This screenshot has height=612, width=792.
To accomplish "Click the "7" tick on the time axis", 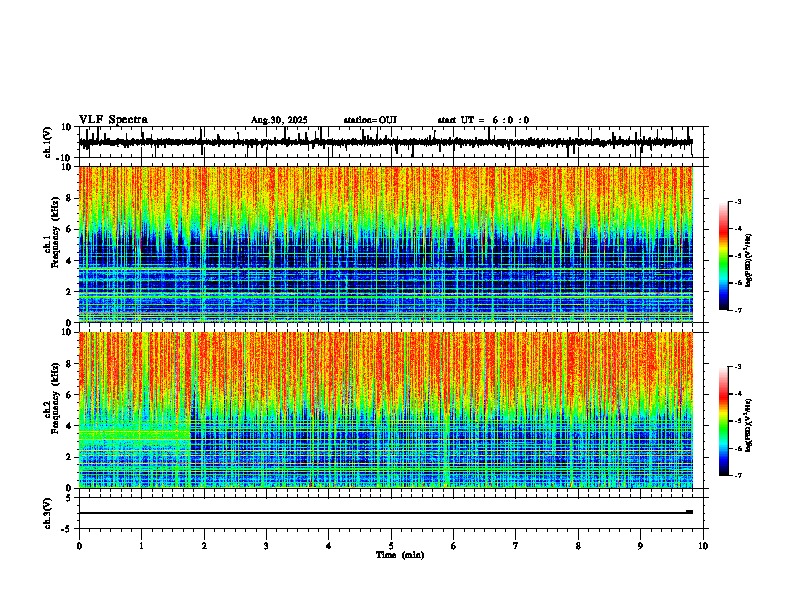I will [x=516, y=545].
